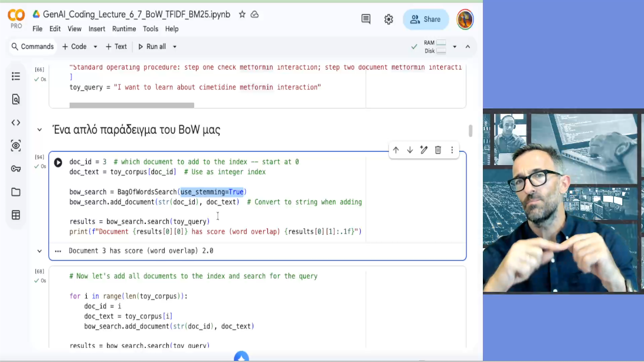Open the Insert menu

click(x=97, y=29)
